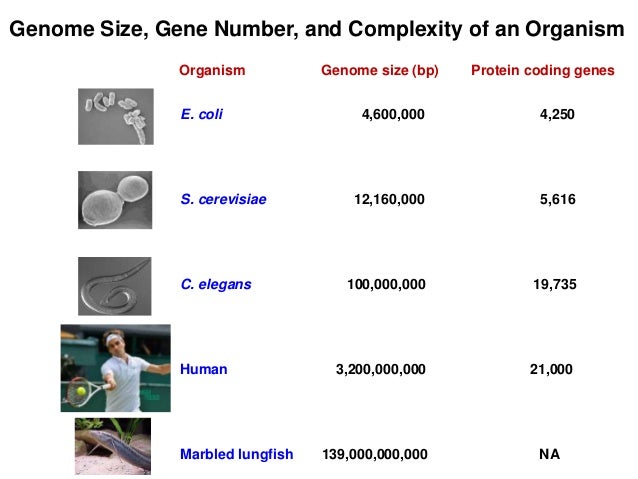This screenshot has width=638, height=479.
Task: Click the S. cerevisiae yeast image
Action: click(x=115, y=200)
